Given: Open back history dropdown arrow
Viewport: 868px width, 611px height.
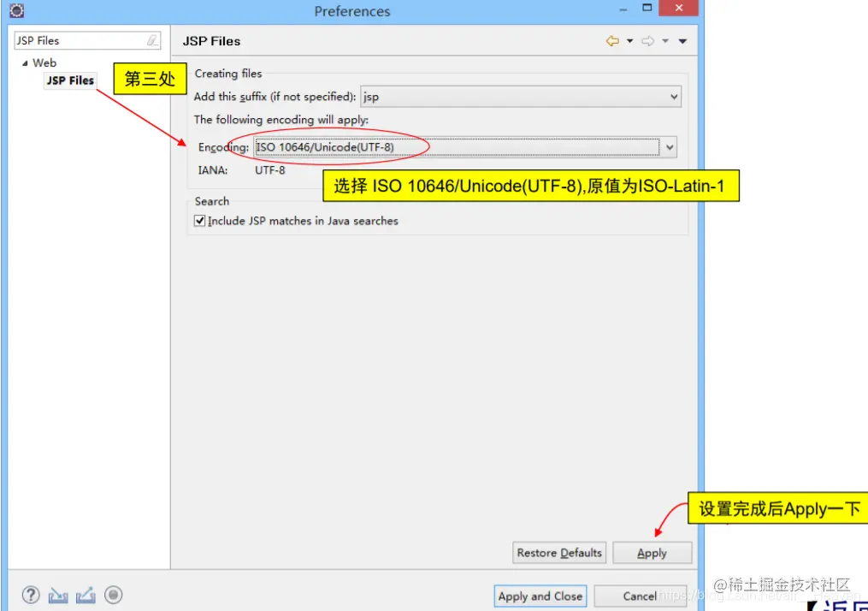Looking at the screenshot, I should (x=630, y=41).
